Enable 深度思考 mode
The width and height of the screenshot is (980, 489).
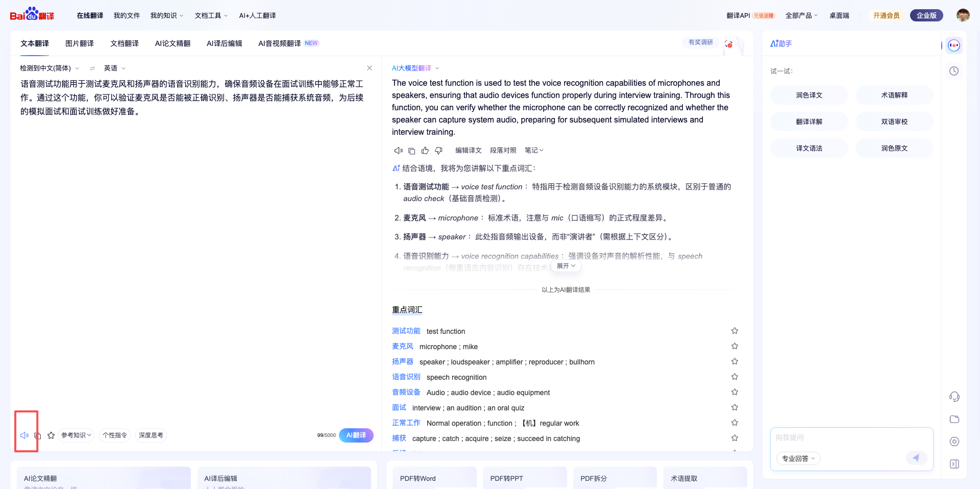pos(151,435)
